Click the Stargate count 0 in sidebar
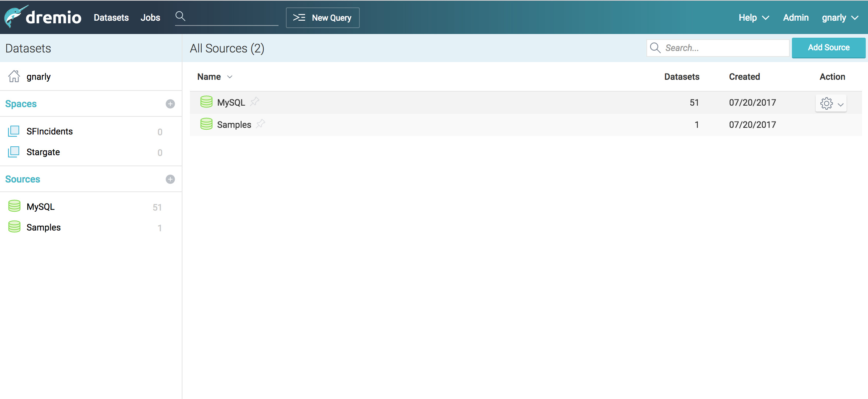The height and width of the screenshot is (399, 868). click(x=160, y=153)
